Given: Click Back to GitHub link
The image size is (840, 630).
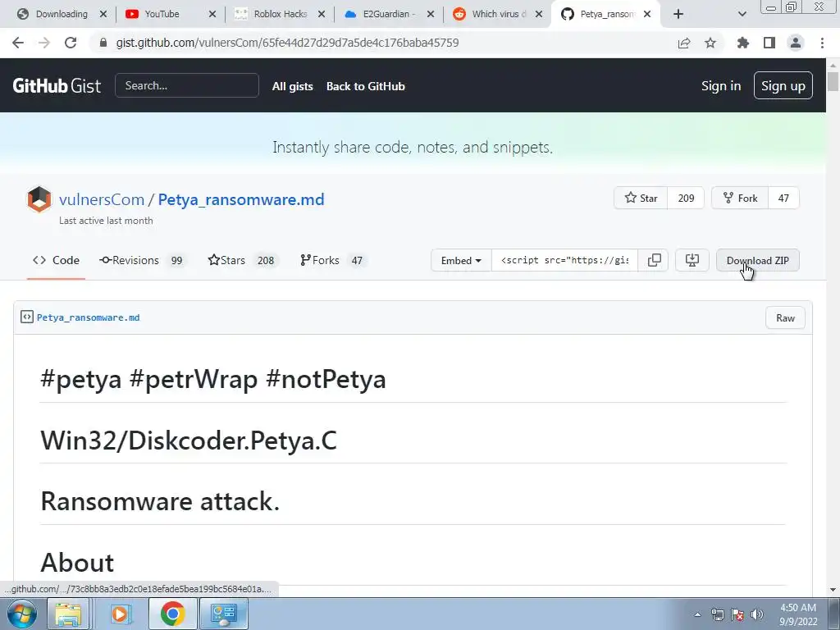Looking at the screenshot, I should [x=366, y=86].
